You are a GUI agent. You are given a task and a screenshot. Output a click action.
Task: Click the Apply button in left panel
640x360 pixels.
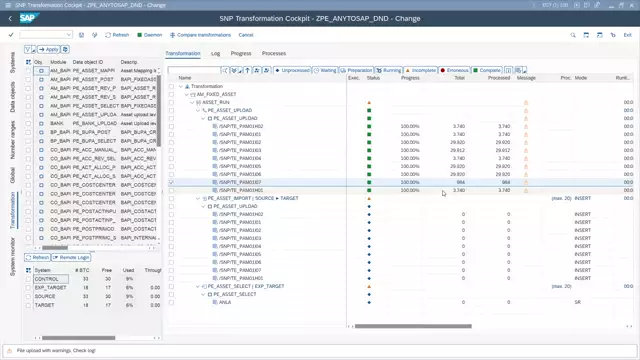[49, 49]
